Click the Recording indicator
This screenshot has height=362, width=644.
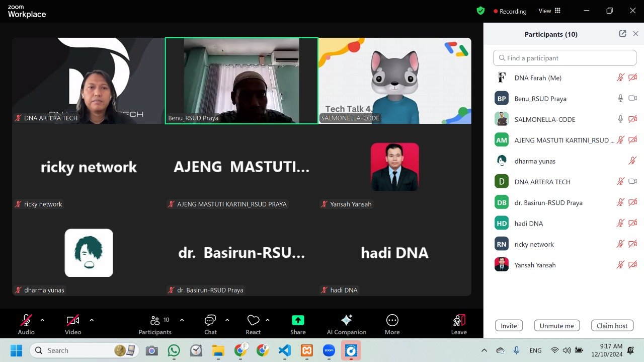tap(510, 11)
